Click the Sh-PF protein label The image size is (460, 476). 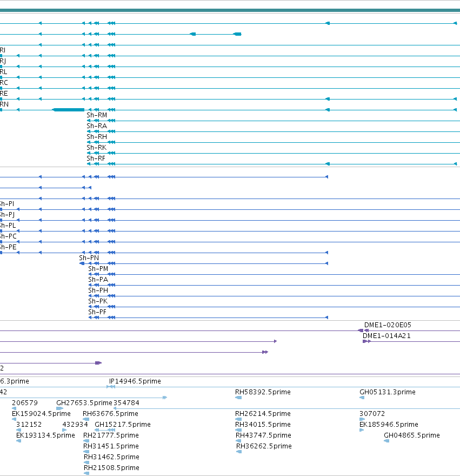(97, 312)
